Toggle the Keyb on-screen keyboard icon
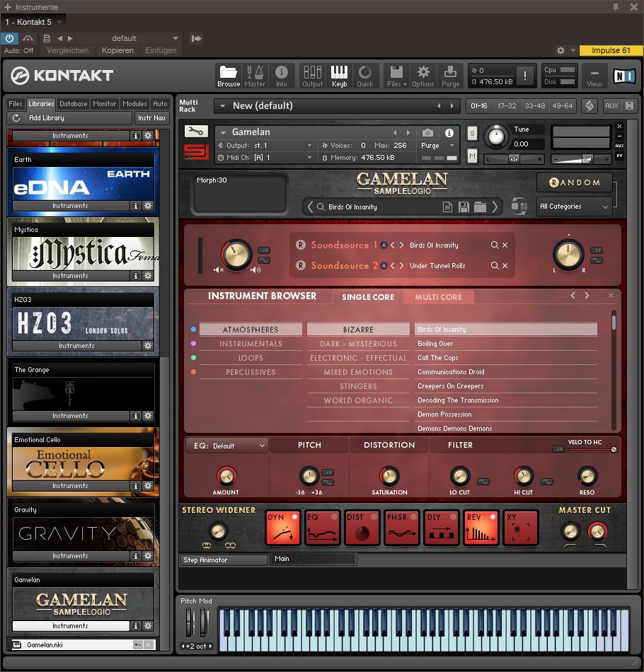This screenshot has width=644, height=672. point(339,76)
